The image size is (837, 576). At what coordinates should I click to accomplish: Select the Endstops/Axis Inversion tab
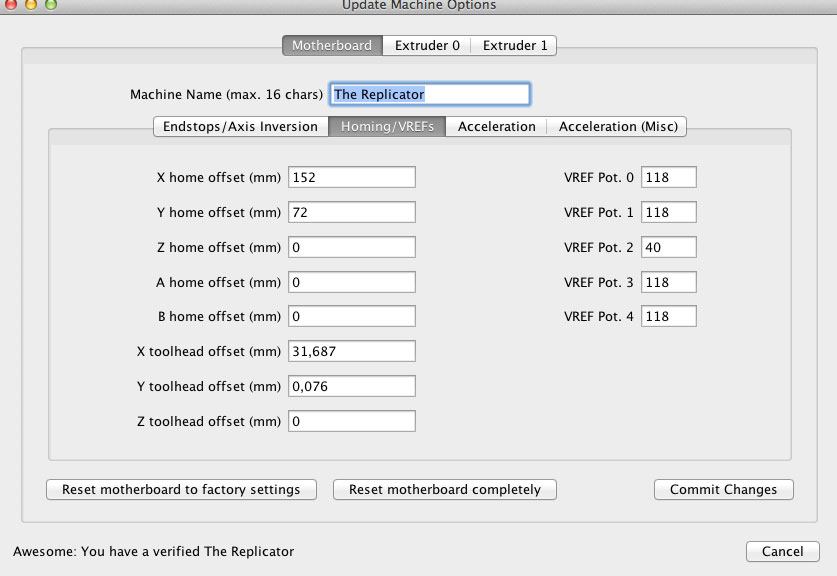240,127
